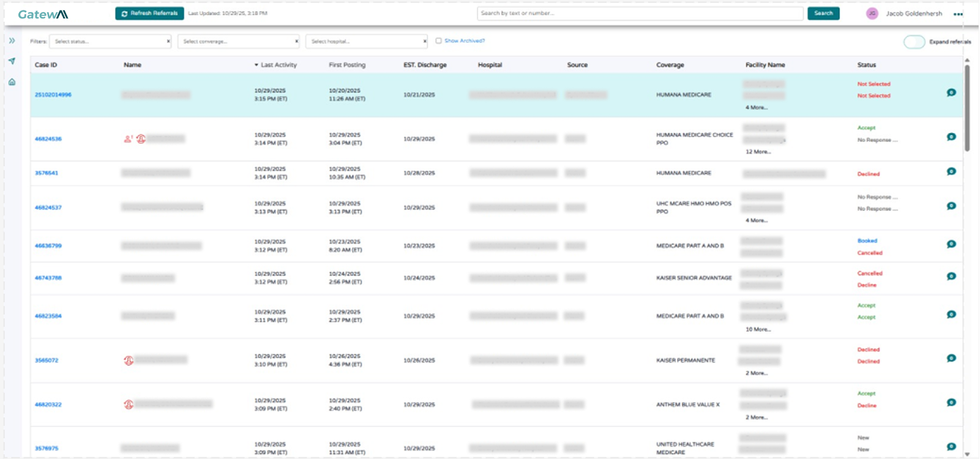Open case ID link 25102014996
The width and height of the screenshot is (980, 459).
pos(53,95)
